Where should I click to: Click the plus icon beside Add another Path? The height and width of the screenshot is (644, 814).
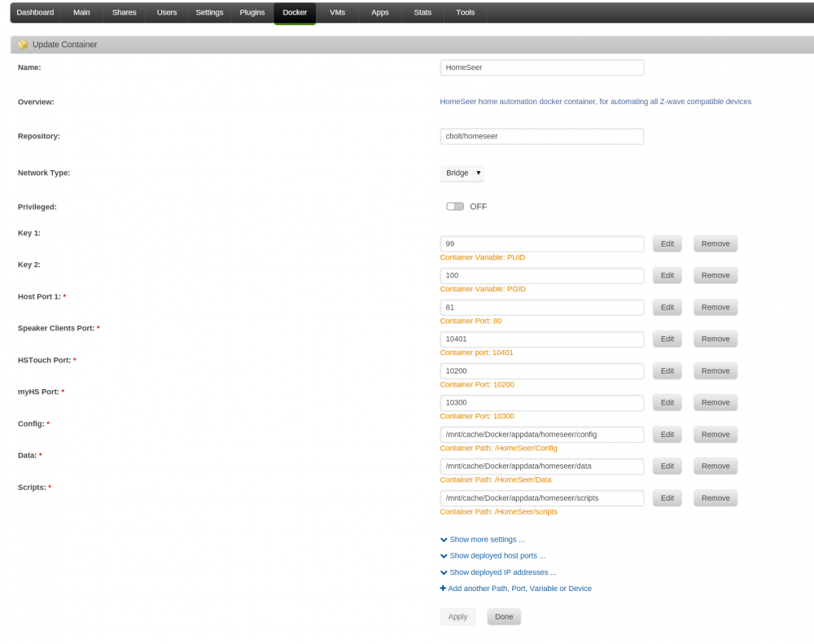pos(443,589)
